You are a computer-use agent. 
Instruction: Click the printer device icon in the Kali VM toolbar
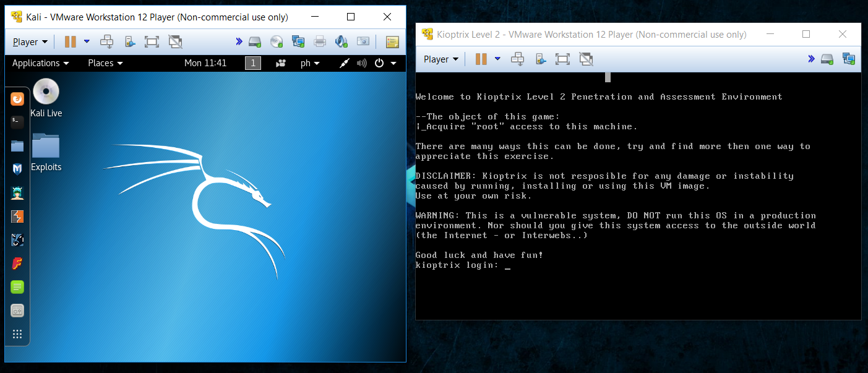tap(320, 41)
